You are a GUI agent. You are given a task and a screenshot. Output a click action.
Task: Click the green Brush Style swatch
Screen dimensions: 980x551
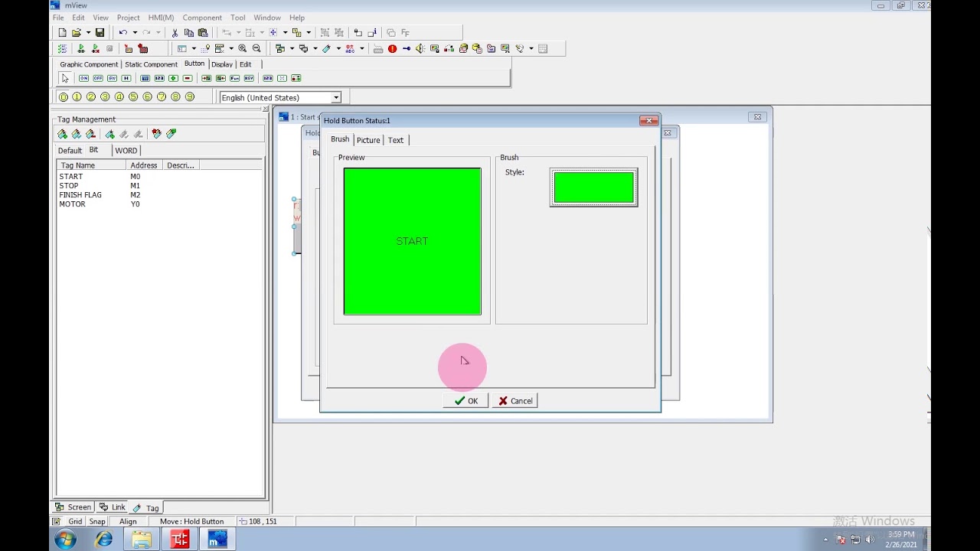593,187
